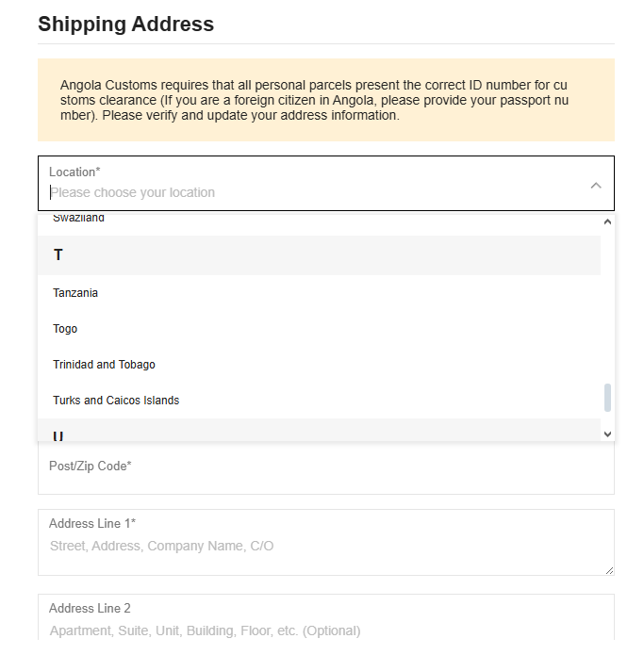Choose Turks and Caicos Islands option

point(320,401)
